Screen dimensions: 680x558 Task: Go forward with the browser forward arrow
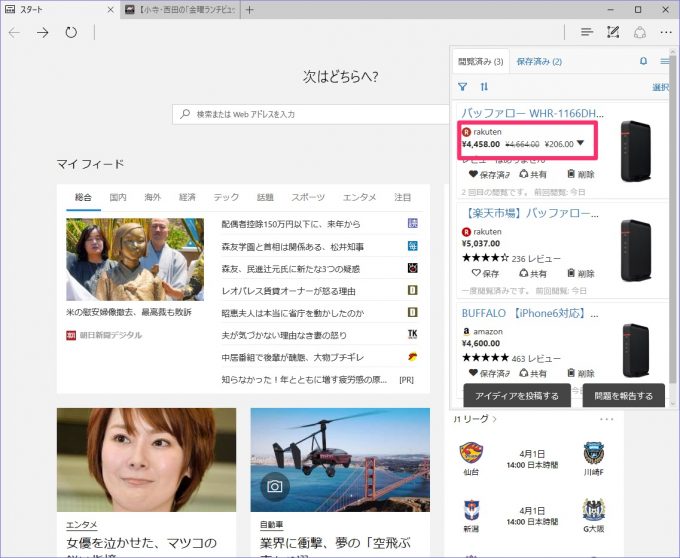click(x=42, y=33)
